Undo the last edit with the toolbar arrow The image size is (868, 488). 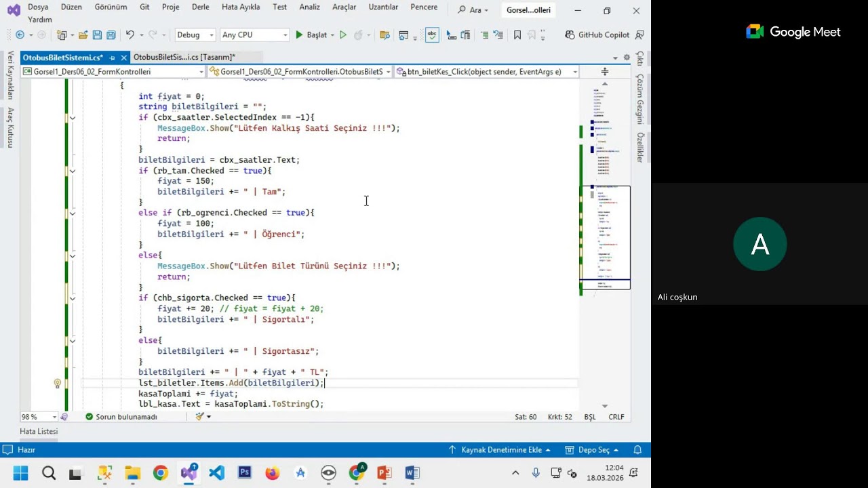tap(130, 35)
